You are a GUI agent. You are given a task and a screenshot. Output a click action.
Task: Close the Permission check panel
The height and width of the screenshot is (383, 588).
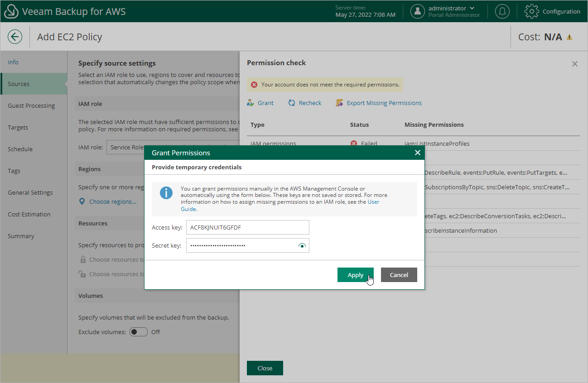[x=574, y=64]
